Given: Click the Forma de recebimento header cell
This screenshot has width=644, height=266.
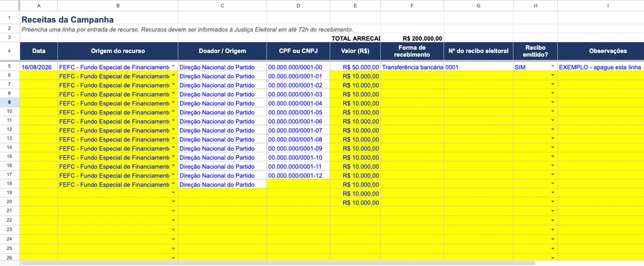Looking at the screenshot, I should coord(412,51).
